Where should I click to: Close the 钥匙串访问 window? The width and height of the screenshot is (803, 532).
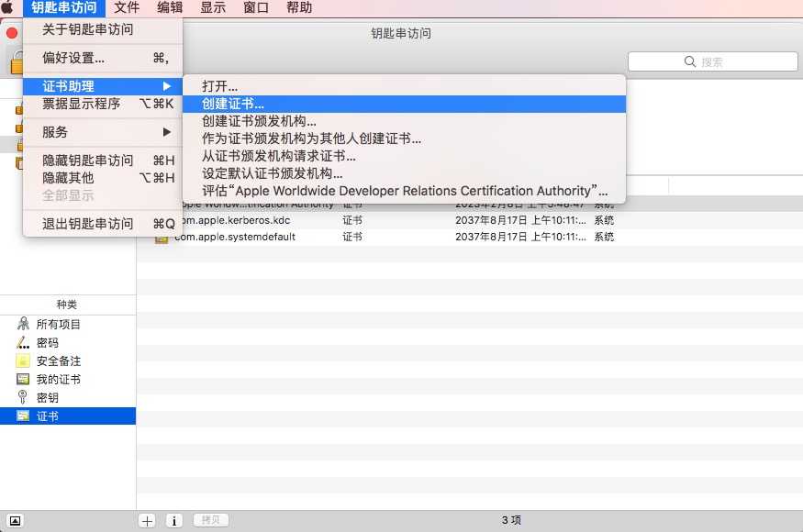tap(12, 33)
